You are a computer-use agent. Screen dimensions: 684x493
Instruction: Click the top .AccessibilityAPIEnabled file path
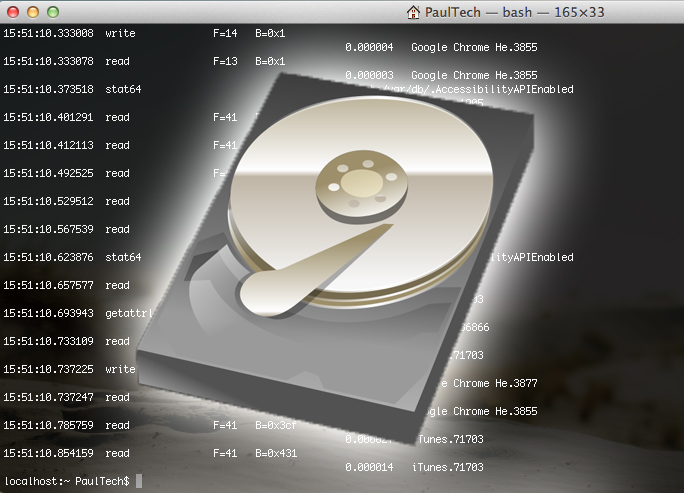[x=500, y=89]
